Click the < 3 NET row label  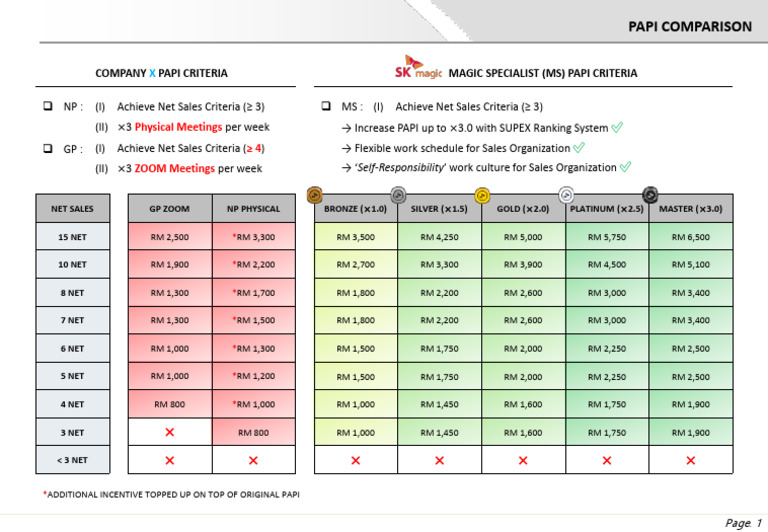(x=72, y=460)
